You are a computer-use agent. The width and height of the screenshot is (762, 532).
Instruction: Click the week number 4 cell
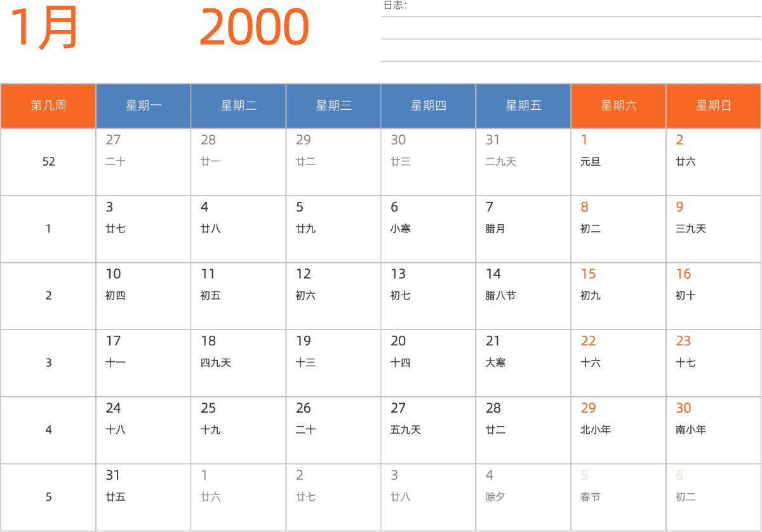tap(48, 430)
